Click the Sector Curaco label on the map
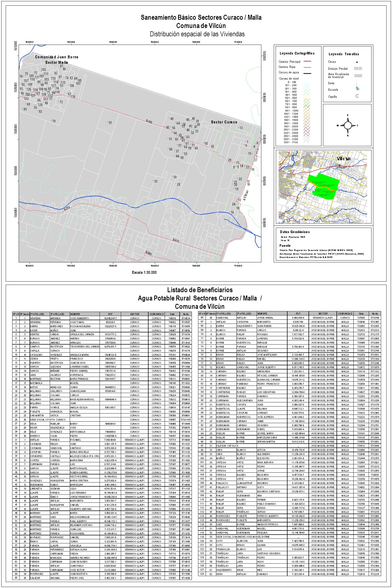The width and height of the screenshot is (392, 588). point(224,122)
